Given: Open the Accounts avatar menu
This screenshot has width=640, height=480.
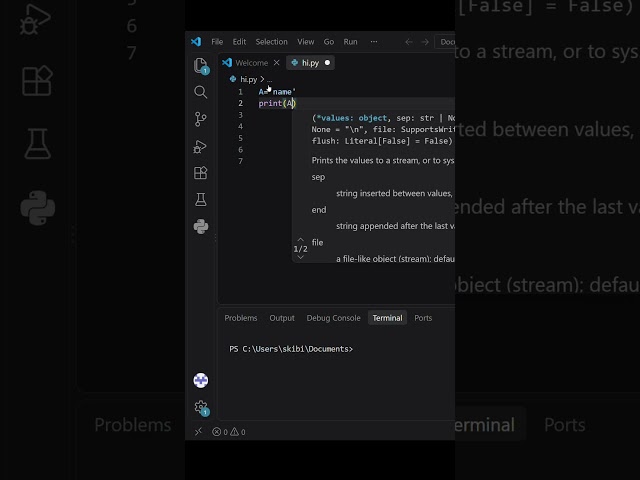Looking at the screenshot, I should point(201,380).
